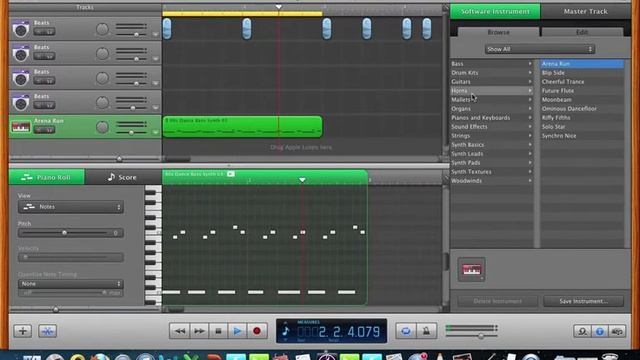This screenshot has height=360, width=640.
Task: Expand the Strings category arrow
Action: click(530, 136)
